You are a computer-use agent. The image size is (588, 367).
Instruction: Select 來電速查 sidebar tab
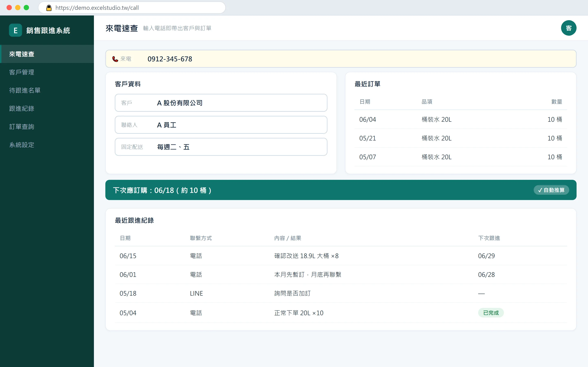pos(47,54)
